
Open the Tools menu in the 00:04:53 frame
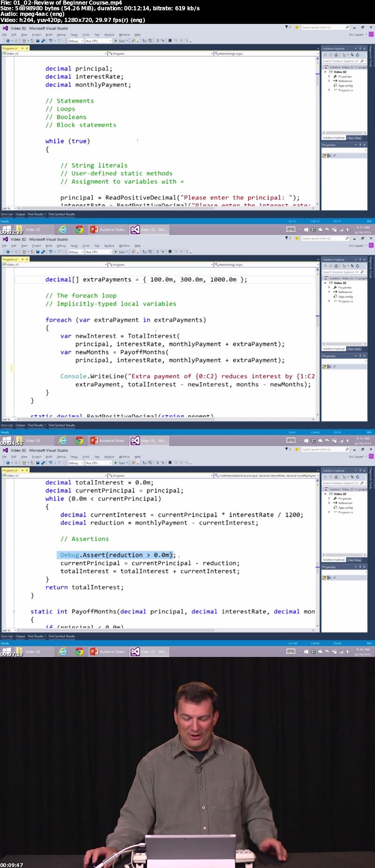click(86, 246)
